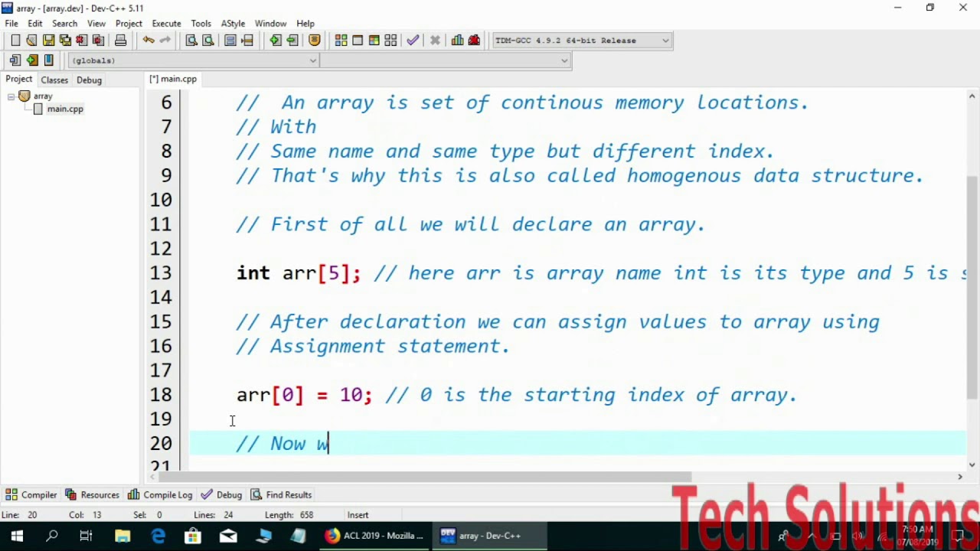Click the Open project or file icon
Image resolution: width=980 pixels, height=551 pixels.
pos(31,41)
